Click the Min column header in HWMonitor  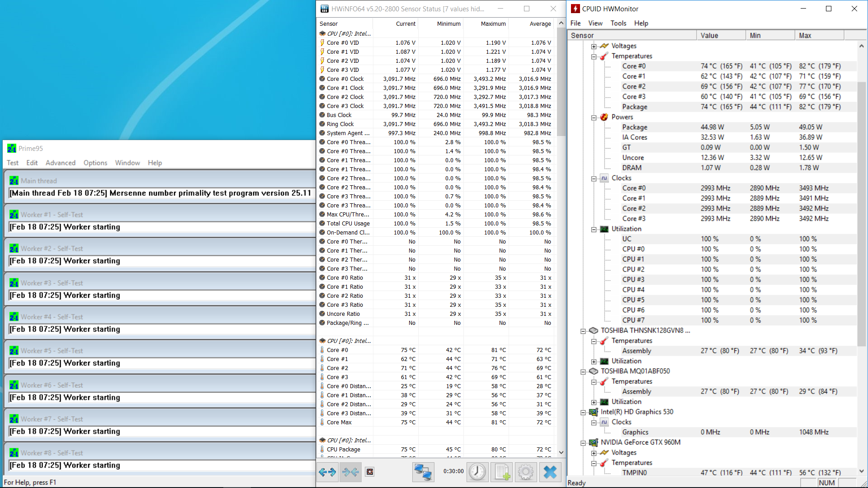tap(770, 35)
